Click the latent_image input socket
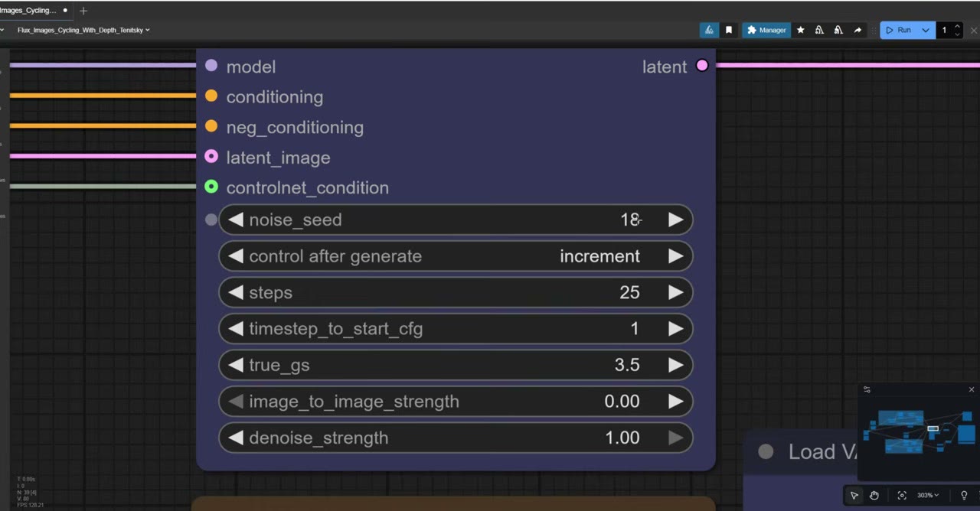The height and width of the screenshot is (511, 980). [x=211, y=156]
